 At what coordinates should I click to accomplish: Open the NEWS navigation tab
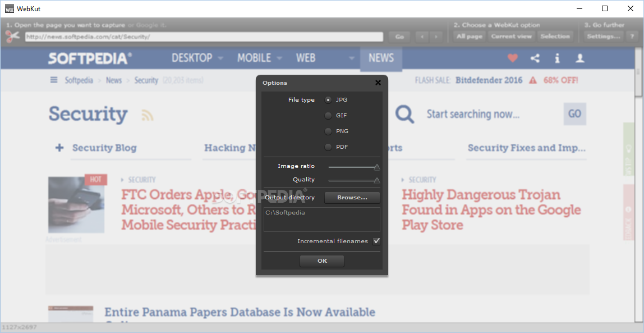pyautogui.click(x=381, y=58)
